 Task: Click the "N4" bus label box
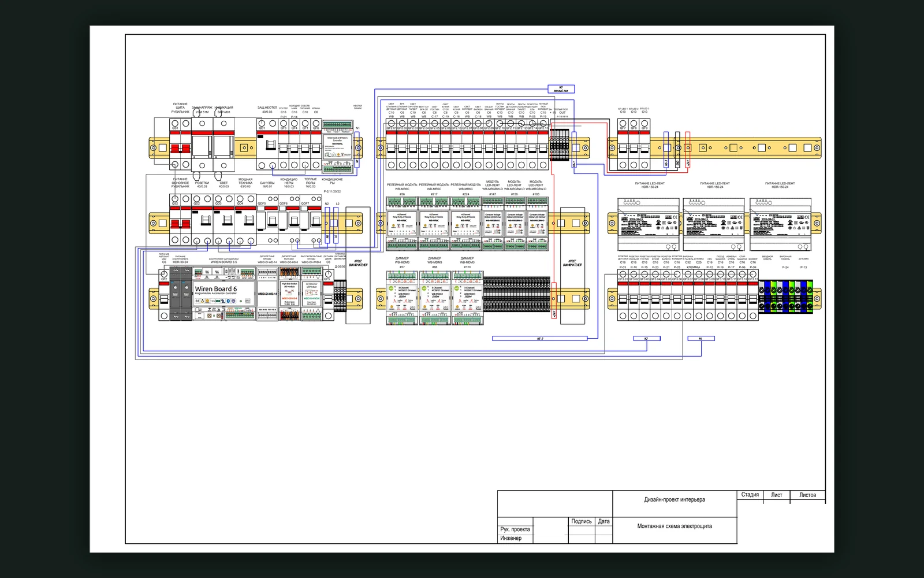pos(701,339)
